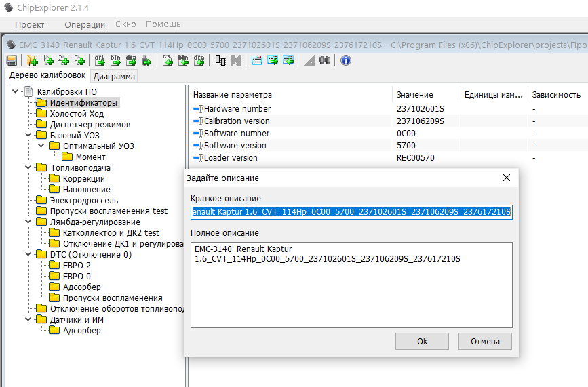
Task: Collapse the 'Топливоподача' folder node
Action: tap(28, 168)
